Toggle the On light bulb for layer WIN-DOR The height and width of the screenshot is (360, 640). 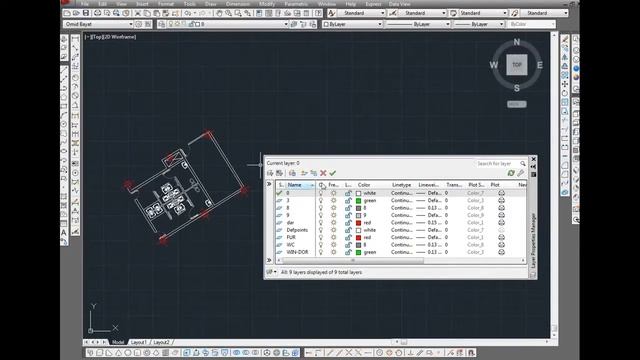(321, 252)
